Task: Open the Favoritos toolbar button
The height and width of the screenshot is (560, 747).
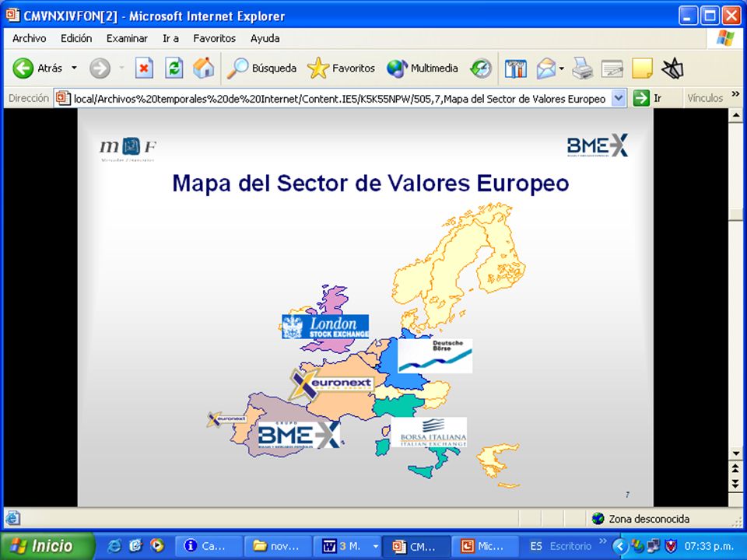Action: [341, 68]
